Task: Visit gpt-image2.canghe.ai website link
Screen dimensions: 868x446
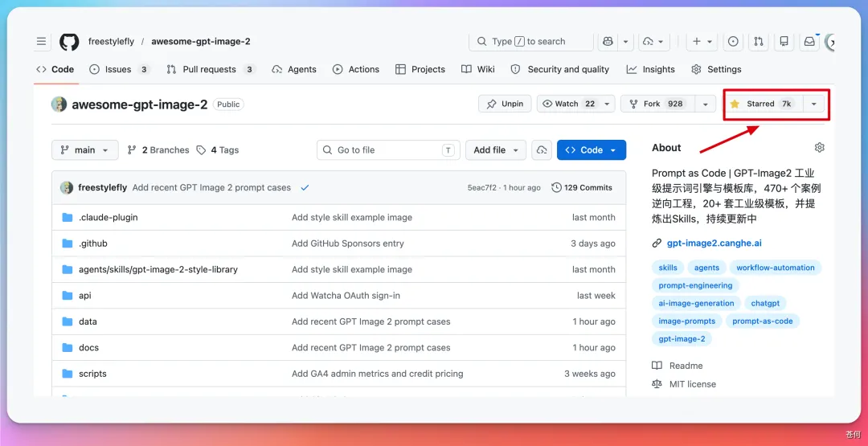Action: coord(714,243)
